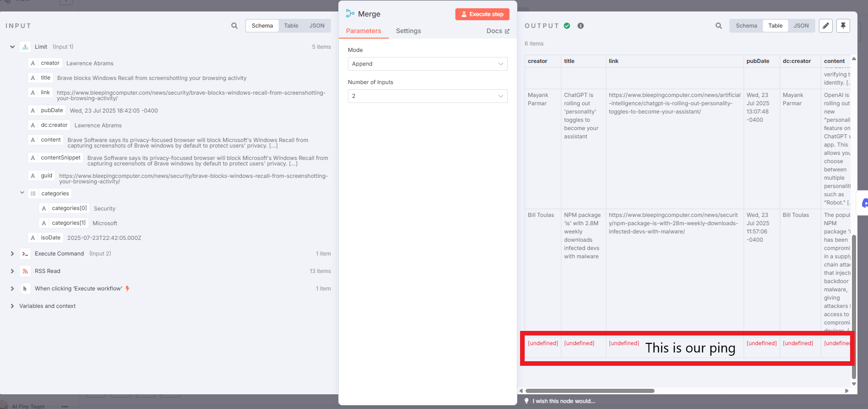Click the Execute Command node icon
This screenshot has width=868, height=409.
pos(25,254)
